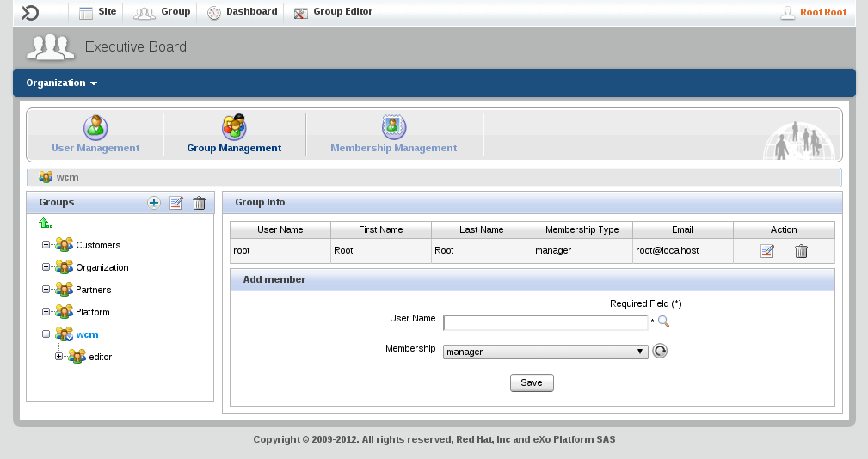Click the Add member section header
868x459 pixels.
[532, 280]
